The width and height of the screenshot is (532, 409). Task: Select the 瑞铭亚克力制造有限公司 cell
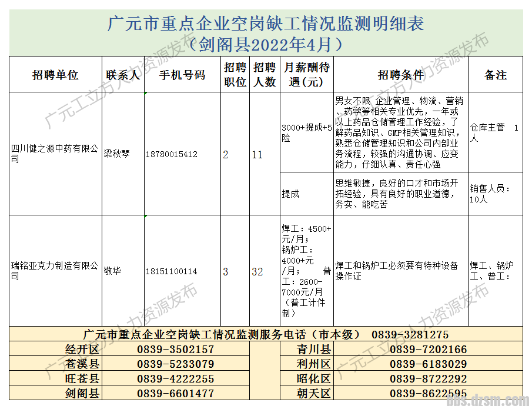pos(55,271)
